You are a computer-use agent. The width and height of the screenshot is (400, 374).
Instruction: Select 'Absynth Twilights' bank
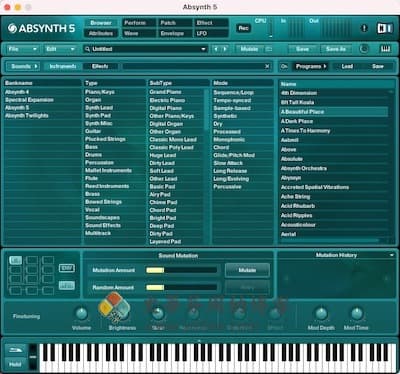pos(27,116)
